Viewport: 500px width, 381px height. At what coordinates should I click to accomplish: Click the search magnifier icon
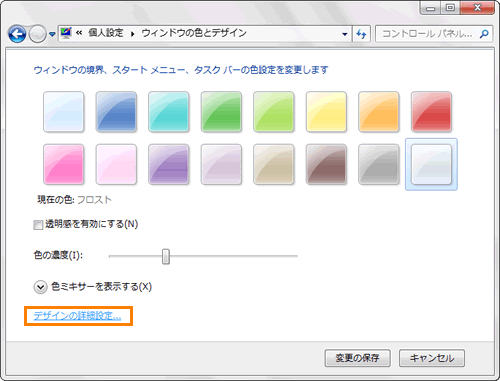tap(484, 34)
